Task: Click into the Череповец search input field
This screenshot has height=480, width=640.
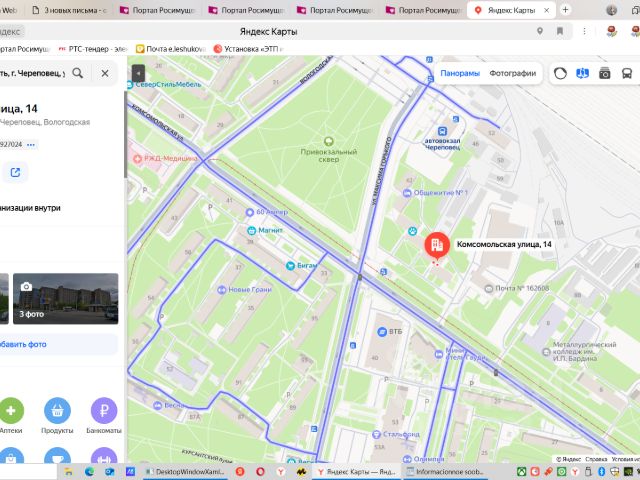Action: pyautogui.click(x=33, y=73)
